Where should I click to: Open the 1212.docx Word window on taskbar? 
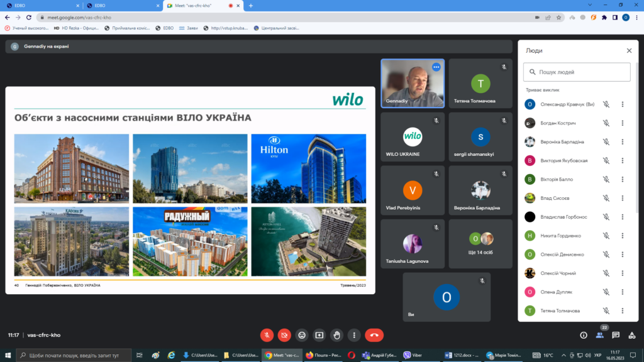[x=462, y=355]
